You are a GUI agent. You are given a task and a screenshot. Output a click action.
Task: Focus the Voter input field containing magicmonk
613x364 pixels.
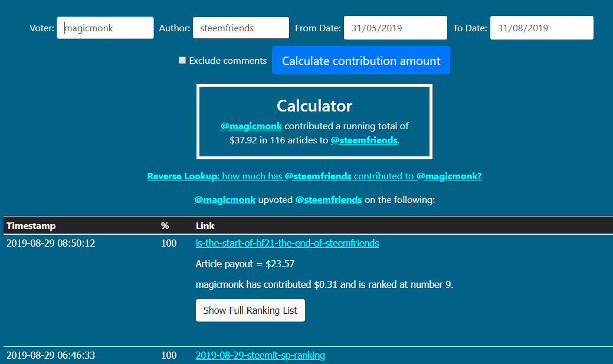coord(105,28)
